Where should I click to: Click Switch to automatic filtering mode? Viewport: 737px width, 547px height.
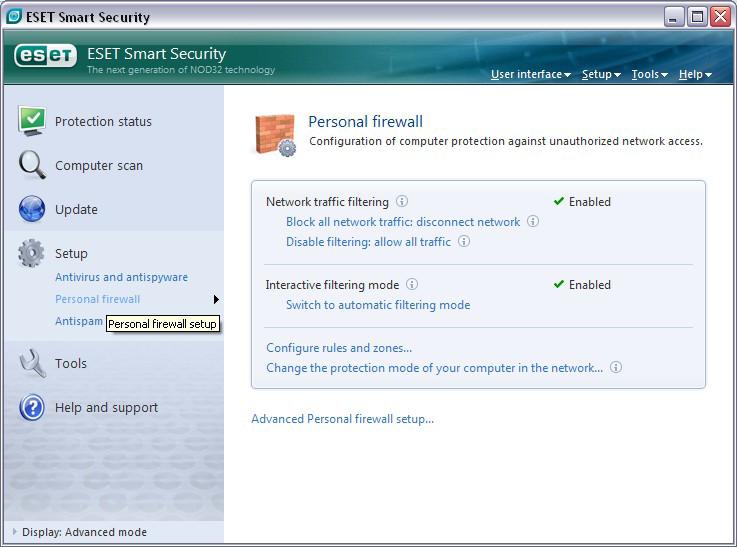[x=378, y=305]
